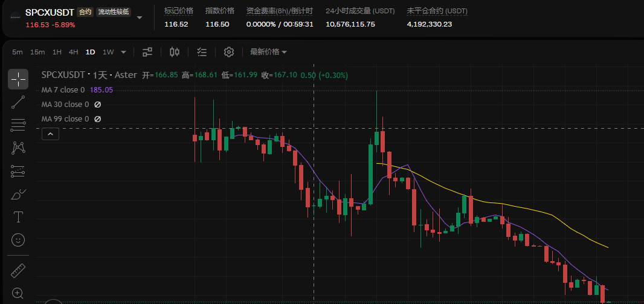Toggle MA 99 visibility icon
644x304 pixels.
click(97, 118)
